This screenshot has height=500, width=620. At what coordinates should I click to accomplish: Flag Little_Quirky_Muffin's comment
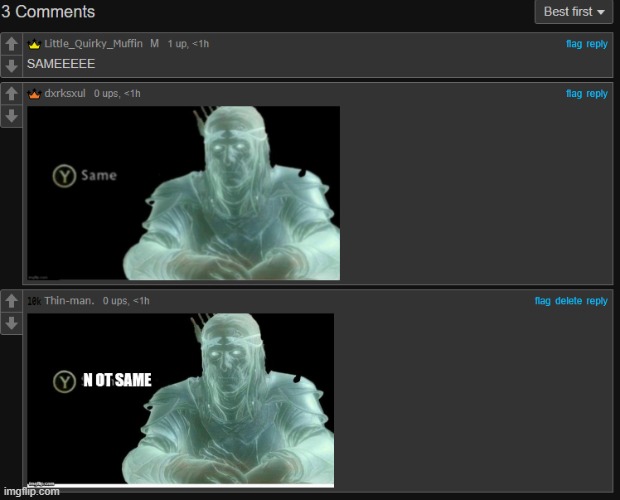[574, 44]
